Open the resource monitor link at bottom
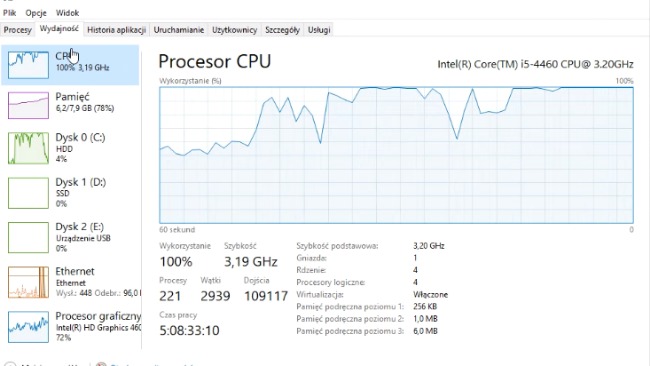The width and height of the screenshot is (650, 366). click(x=145, y=364)
